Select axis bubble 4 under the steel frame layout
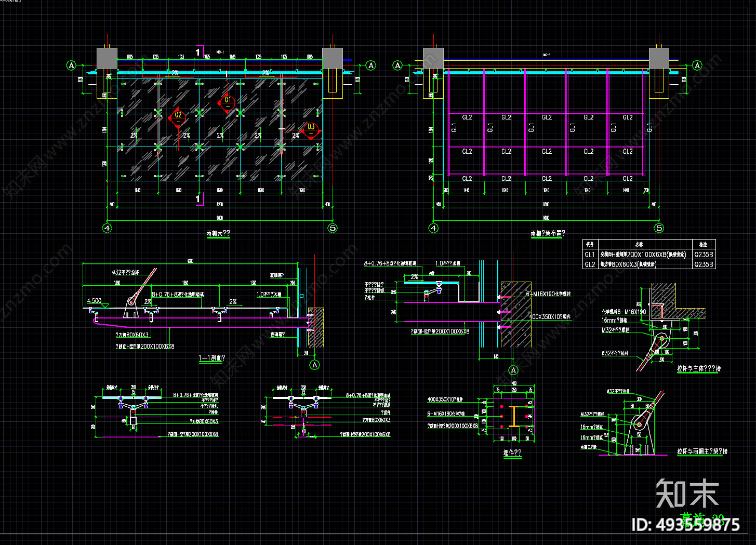 433,228
